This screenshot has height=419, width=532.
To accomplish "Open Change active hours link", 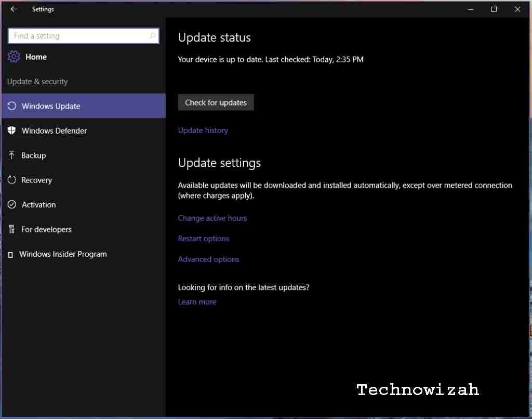I will tap(212, 218).
